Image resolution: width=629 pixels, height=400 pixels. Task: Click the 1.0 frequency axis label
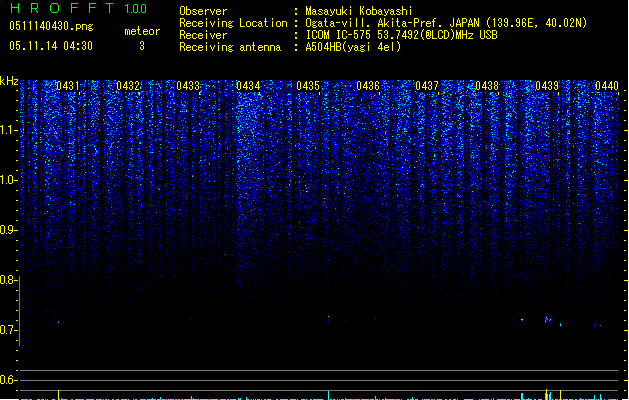click(x=8, y=180)
